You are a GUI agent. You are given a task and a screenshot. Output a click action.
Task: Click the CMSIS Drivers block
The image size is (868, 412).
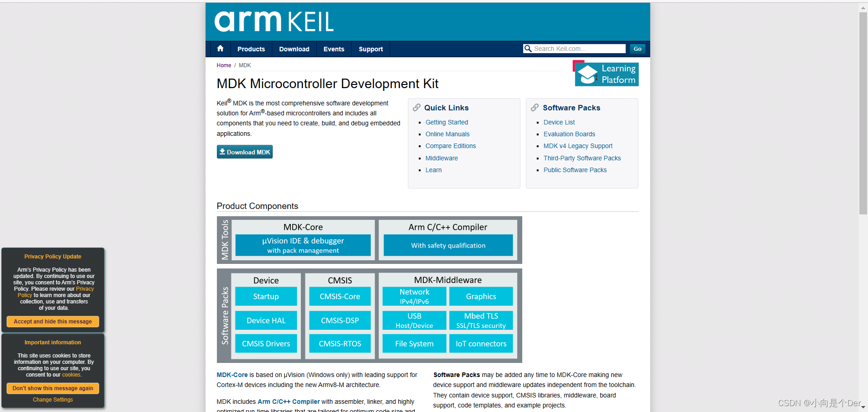click(266, 343)
